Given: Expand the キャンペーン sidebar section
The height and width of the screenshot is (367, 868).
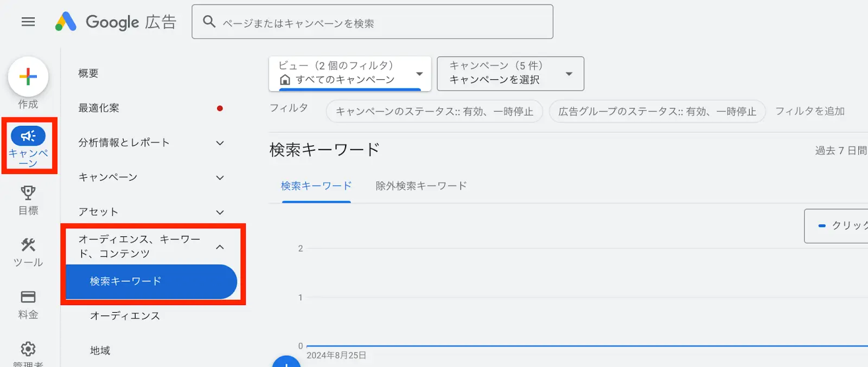Looking at the screenshot, I should click(220, 178).
